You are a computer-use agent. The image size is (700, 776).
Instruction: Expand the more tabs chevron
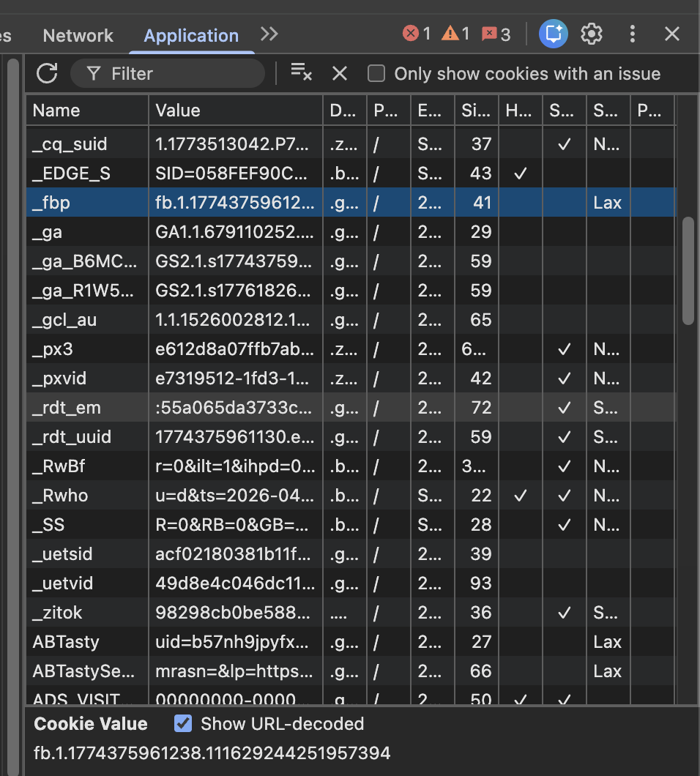coord(269,34)
